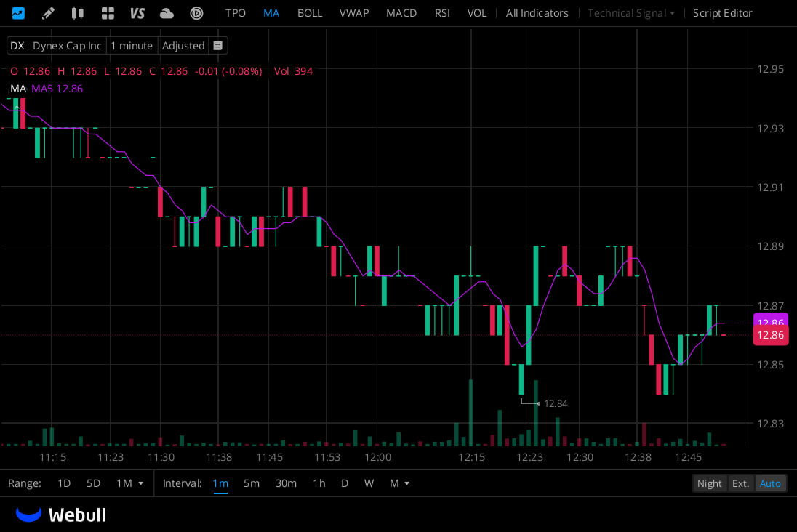Select the 30m interval
Screen dimensions: 797x532
pyautogui.click(x=286, y=483)
